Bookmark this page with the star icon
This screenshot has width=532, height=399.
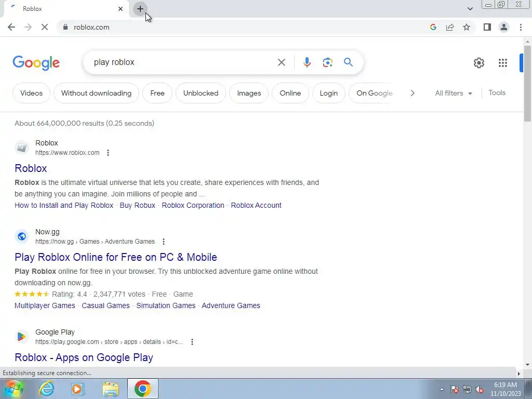click(x=467, y=27)
